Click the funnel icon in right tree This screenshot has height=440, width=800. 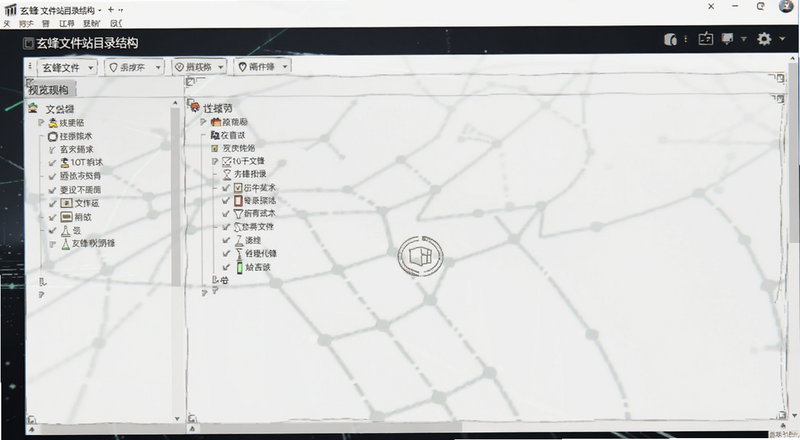tap(238, 214)
